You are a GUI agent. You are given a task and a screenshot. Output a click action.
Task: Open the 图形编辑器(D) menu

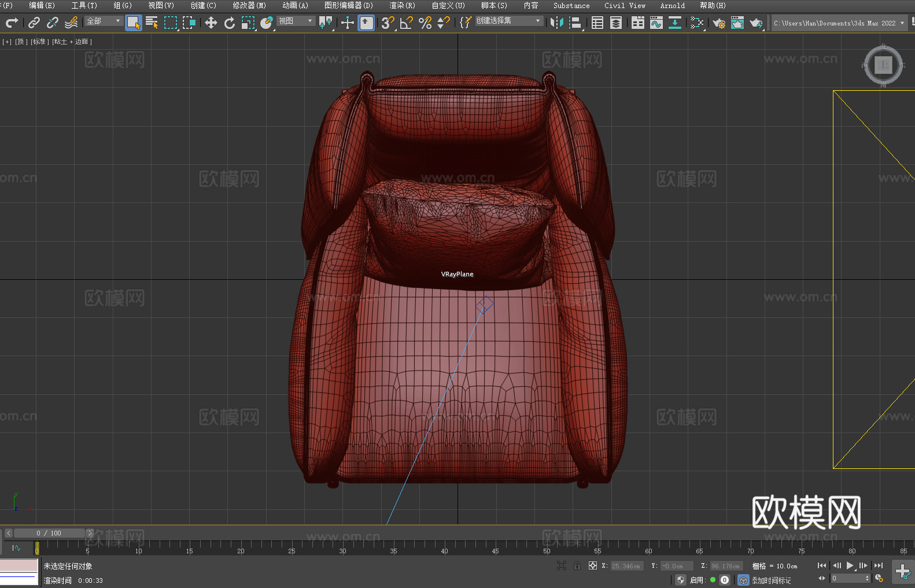[x=348, y=5]
